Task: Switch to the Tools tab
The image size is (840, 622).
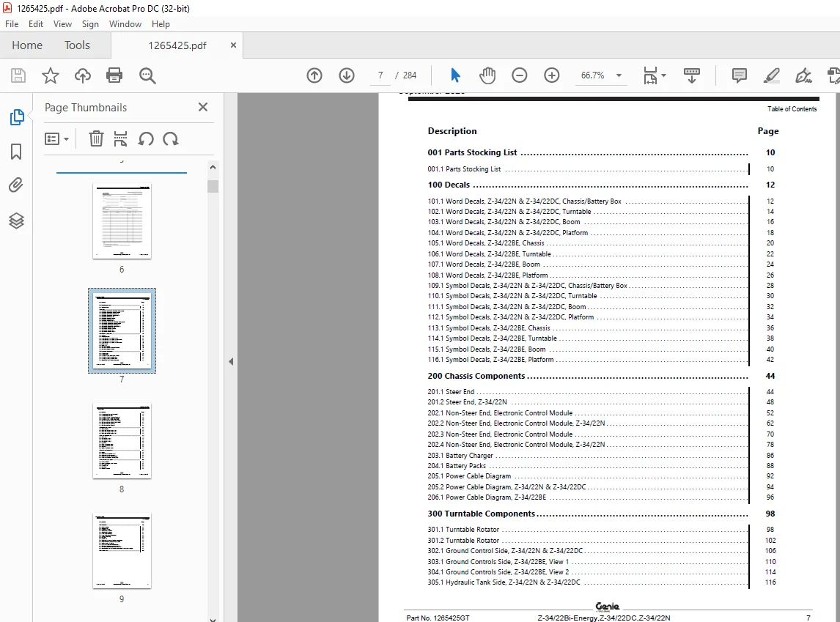Action: point(77,45)
